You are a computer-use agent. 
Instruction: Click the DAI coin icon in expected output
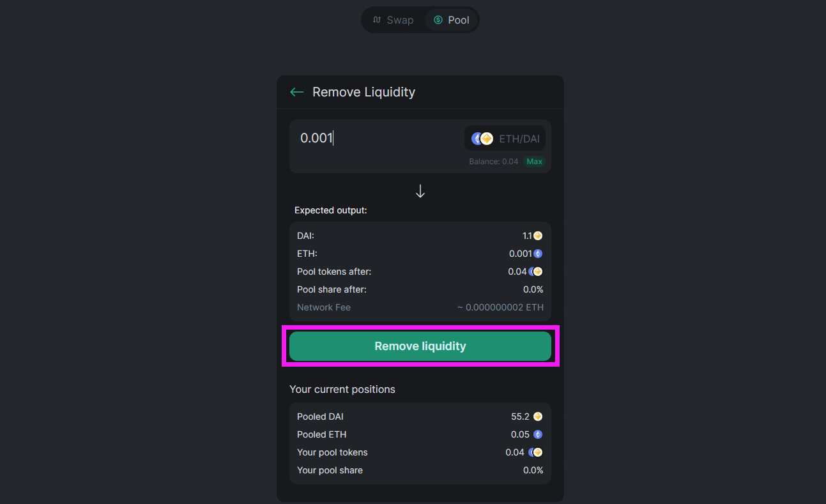(538, 236)
